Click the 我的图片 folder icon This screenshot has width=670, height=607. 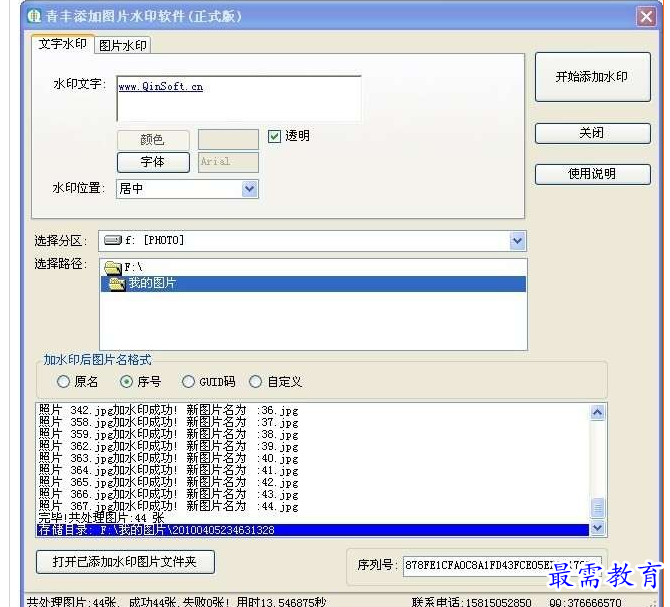click(117, 284)
